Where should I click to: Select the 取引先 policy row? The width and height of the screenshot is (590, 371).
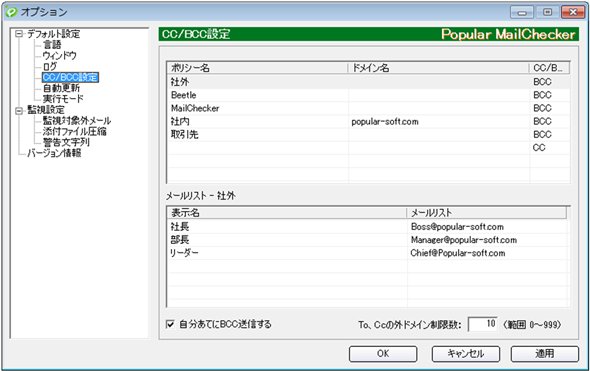pos(368,135)
